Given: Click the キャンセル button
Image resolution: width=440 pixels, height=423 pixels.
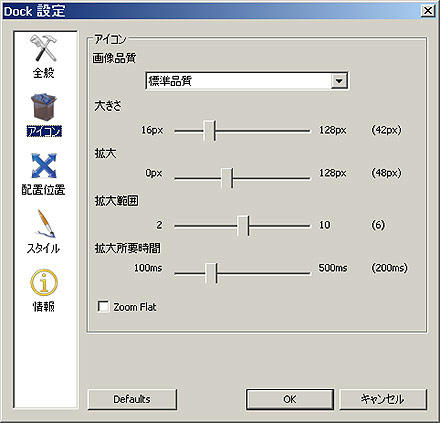Looking at the screenshot, I should [x=383, y=399].
